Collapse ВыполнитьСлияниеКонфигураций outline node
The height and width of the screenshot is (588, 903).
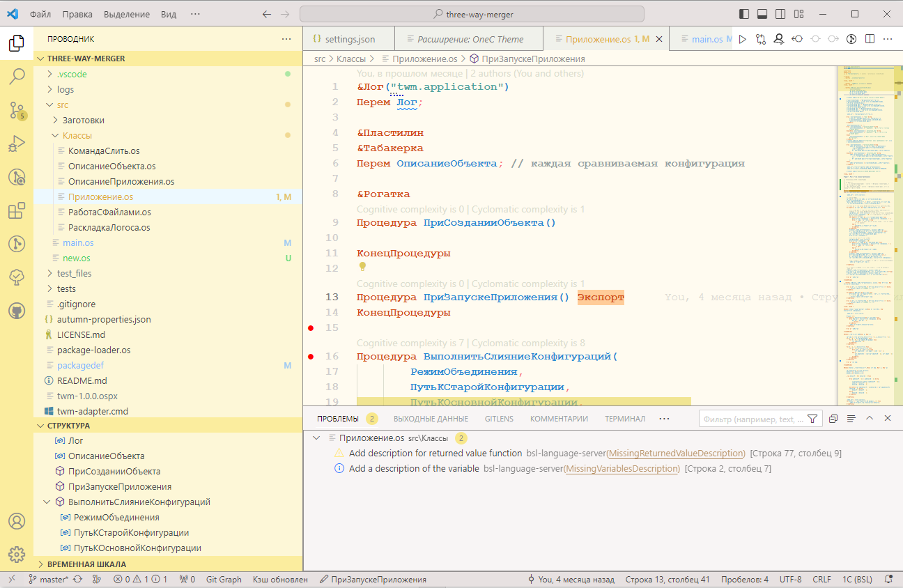tap(47, 502)
